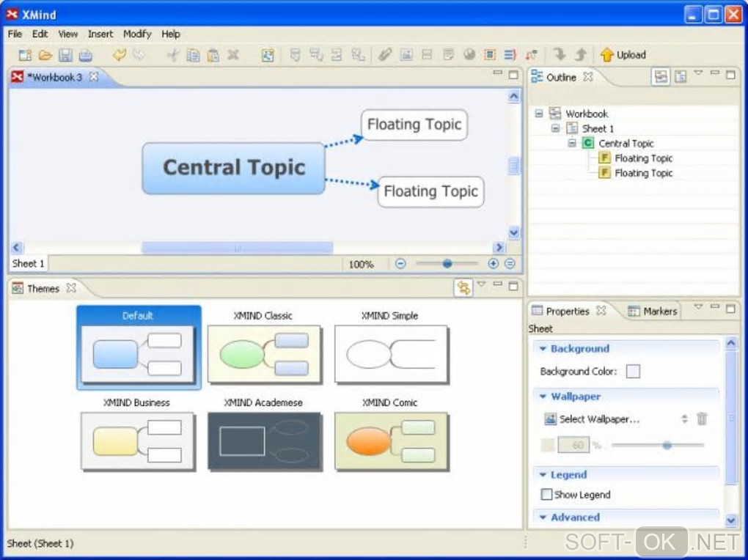Click the drill down arrow icon
The height and width of the screenshot is (560, 748).
tap(560, 55)
